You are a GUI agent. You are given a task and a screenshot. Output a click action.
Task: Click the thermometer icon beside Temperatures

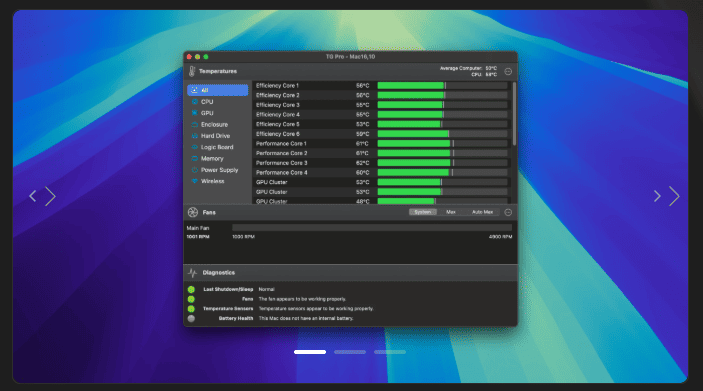[192, 71]
